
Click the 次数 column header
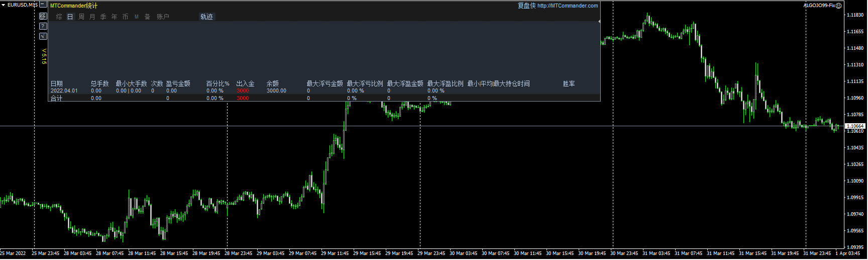[x=157, y=83]
